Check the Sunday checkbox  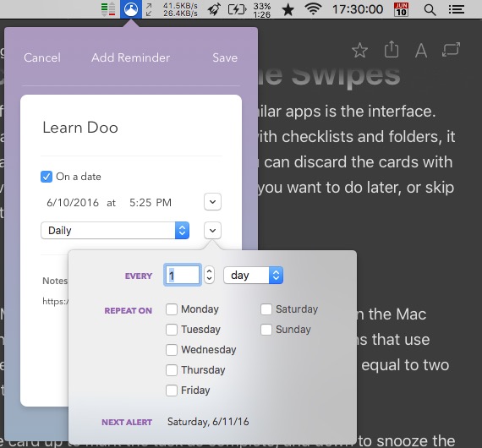(266, 330)
